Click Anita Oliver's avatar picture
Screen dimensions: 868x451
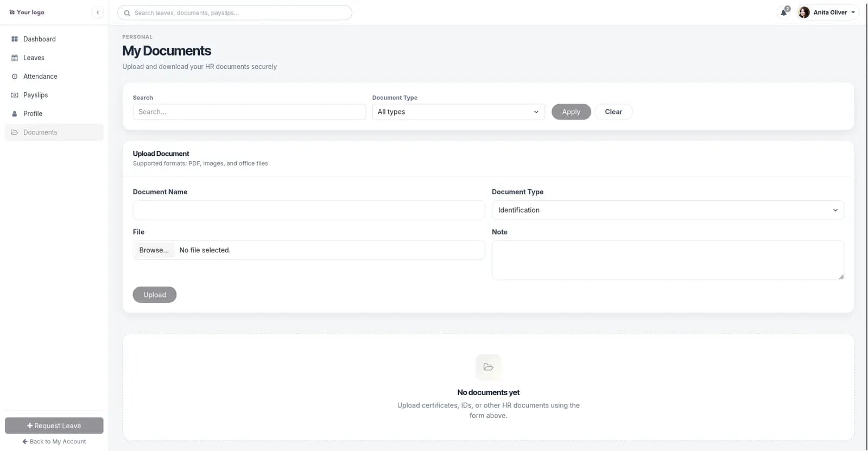click(x=804, y=12)
